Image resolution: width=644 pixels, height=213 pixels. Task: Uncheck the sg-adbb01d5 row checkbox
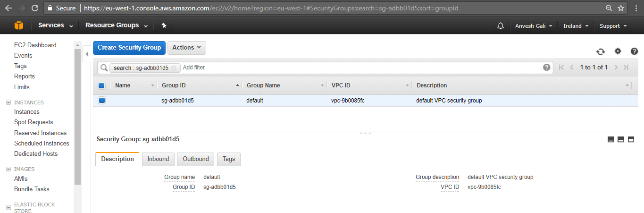click(x=101, y=101)
